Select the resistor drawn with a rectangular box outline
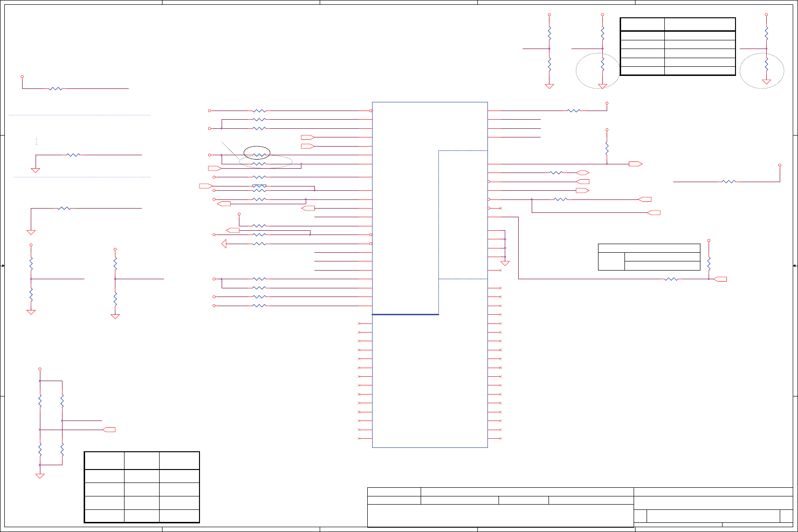This screenshot has height=532, width=798. pyautogui.click(x=259, y=186)
